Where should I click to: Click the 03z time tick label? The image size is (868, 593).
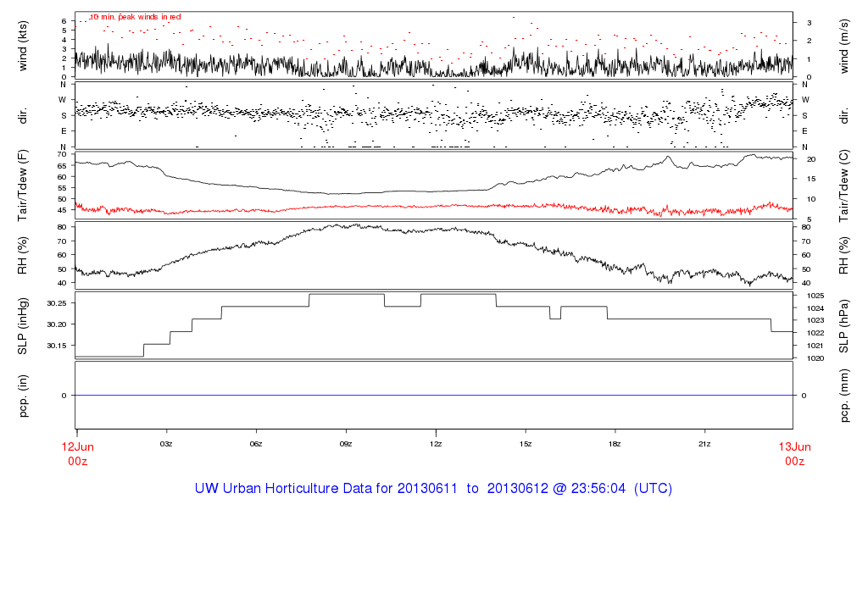[x=166, y=444]
